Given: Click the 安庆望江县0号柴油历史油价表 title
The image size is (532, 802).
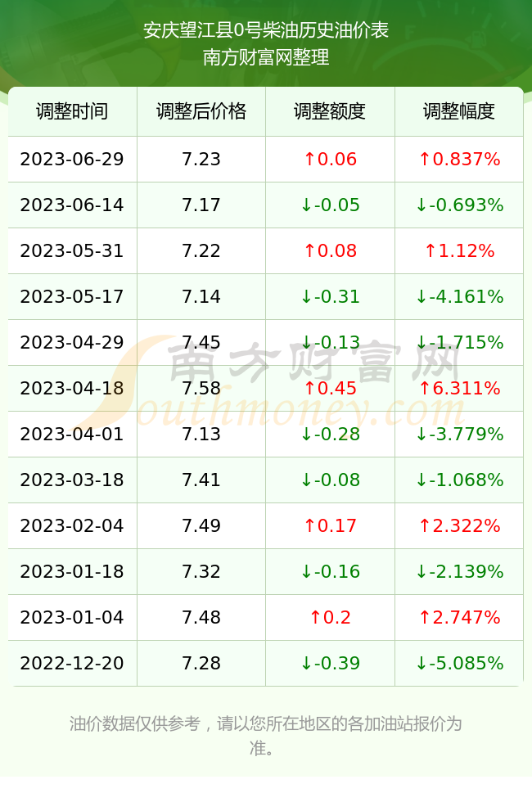Looking at the screenshot, I should (266, 30).
